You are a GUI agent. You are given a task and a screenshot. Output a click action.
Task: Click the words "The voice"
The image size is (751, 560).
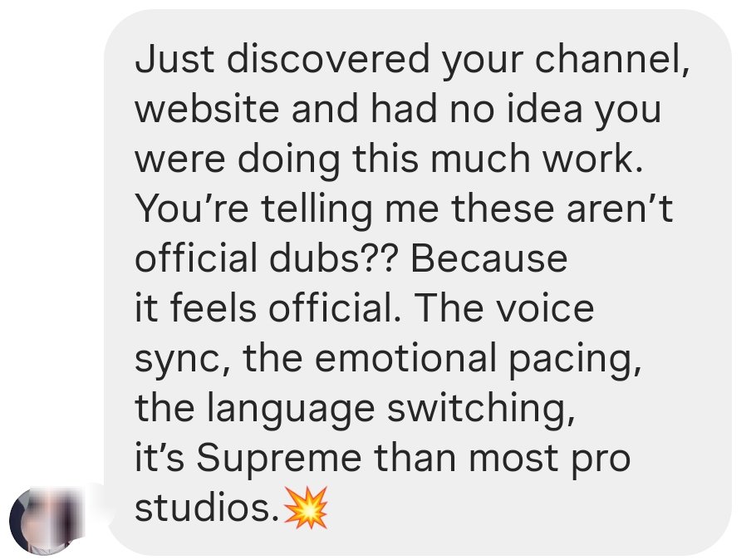click(504, 308)
